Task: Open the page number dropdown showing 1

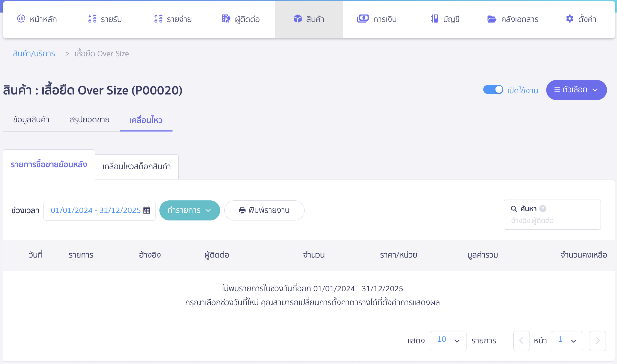Action: 567,341
